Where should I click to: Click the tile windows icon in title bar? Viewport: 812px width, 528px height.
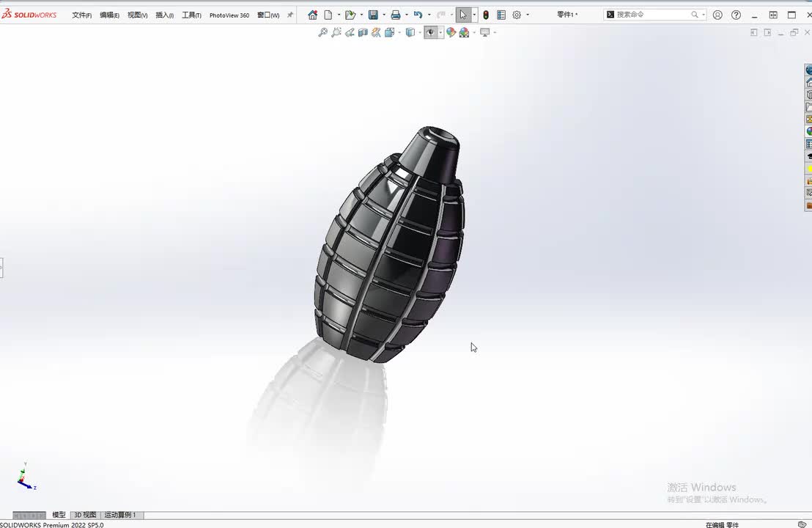tap(773, 15)
